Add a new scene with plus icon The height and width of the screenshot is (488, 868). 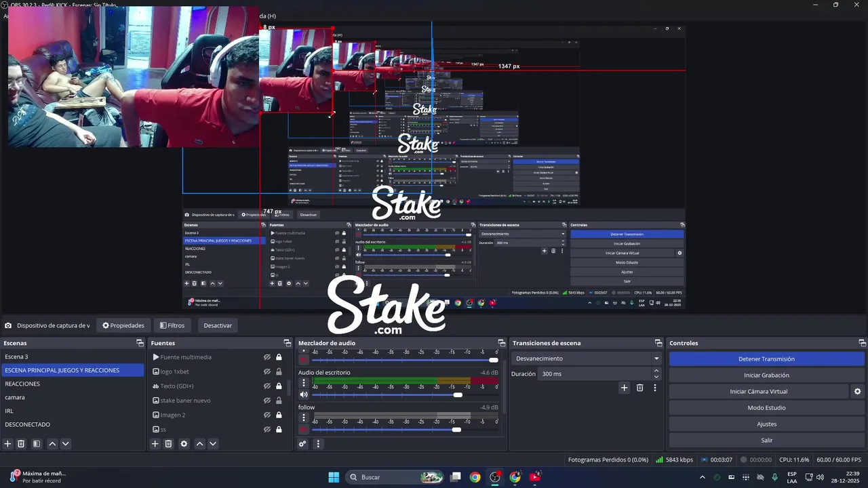[x=8, y=444]
